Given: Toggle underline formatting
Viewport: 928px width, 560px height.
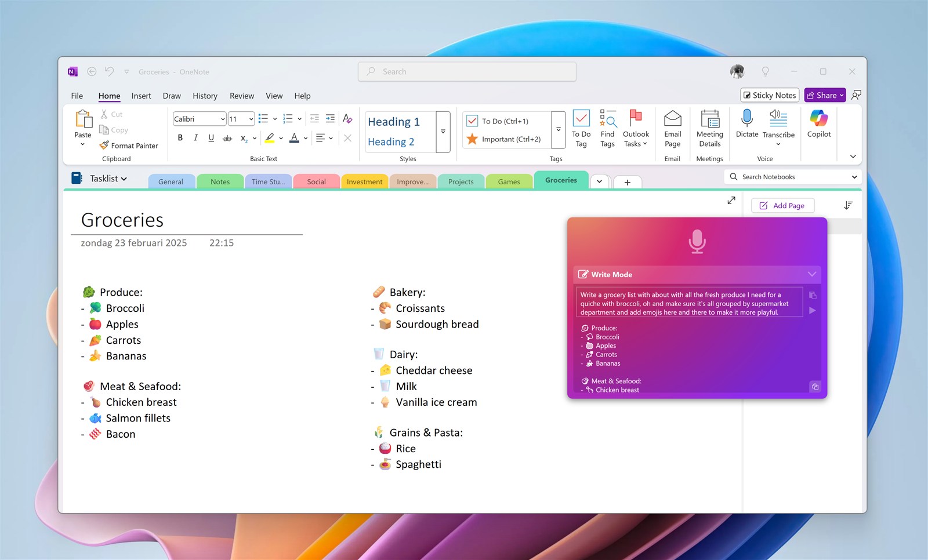Looking at the screenshot, I should [211, 138].
